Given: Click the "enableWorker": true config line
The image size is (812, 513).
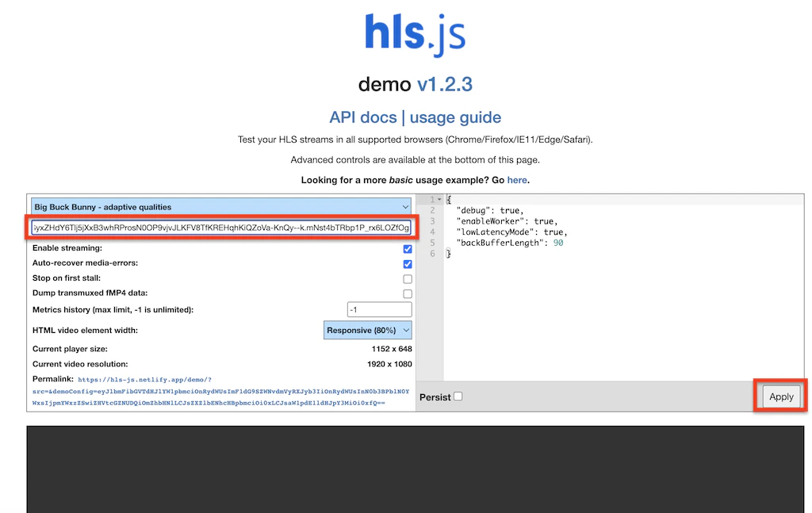Looking at the screenshot, I should pyautogui.click(x=507, y=221).
